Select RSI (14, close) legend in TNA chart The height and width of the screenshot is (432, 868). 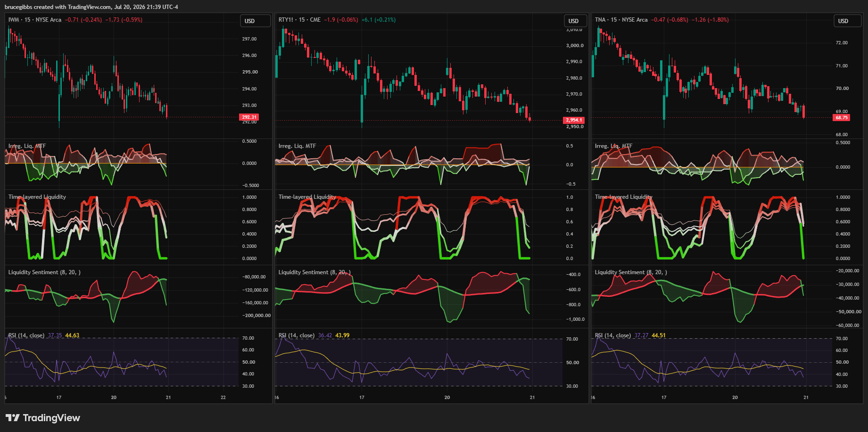point(613,335)
